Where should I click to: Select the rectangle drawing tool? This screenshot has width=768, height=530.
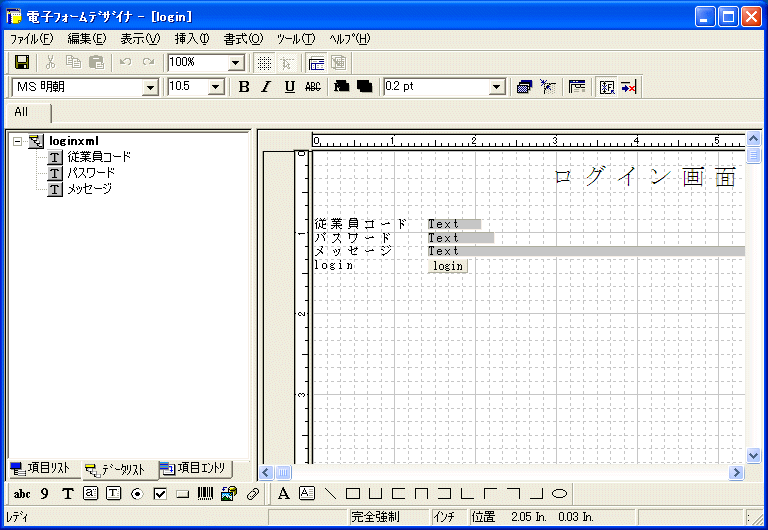click(353, 493)
